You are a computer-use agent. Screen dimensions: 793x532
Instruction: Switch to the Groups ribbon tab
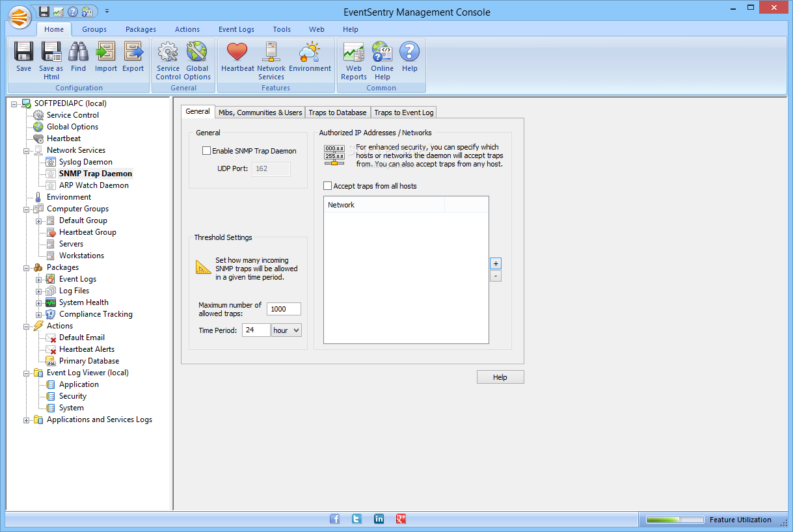pos(94,29)
